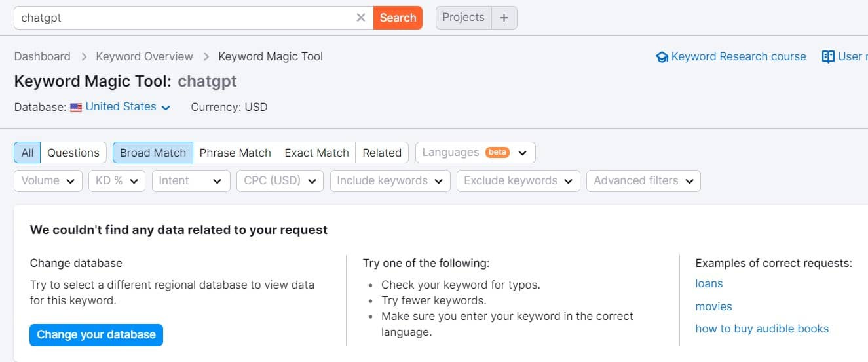Open the Keyword Overview breadcrumb link
Screen dimensions: 868x362
point(144,56)
